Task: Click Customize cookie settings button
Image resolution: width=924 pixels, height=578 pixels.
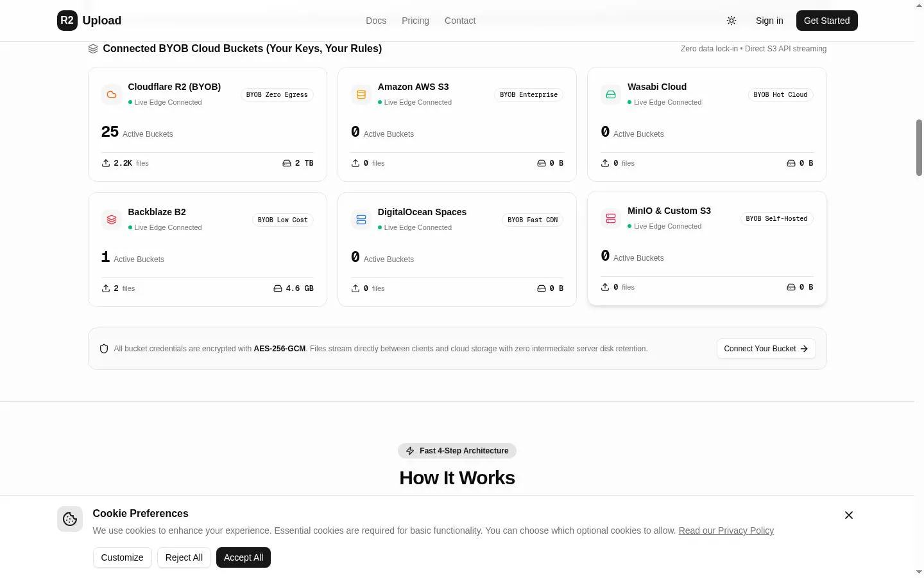Action: click(122, 557)
